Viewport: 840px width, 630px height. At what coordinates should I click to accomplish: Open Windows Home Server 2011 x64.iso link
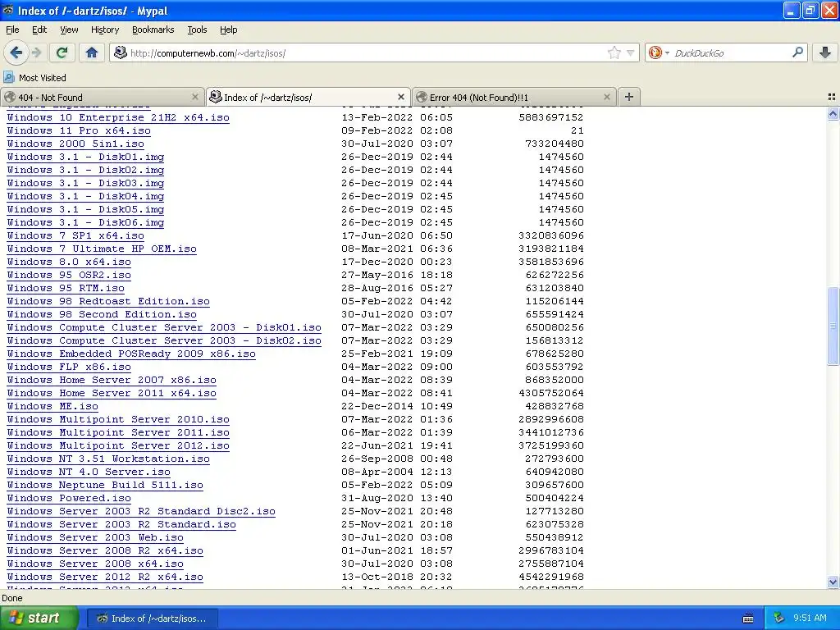(x=112, y=393)
